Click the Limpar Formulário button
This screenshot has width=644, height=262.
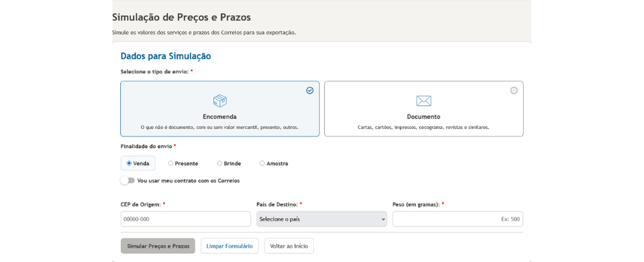(229, 246)
